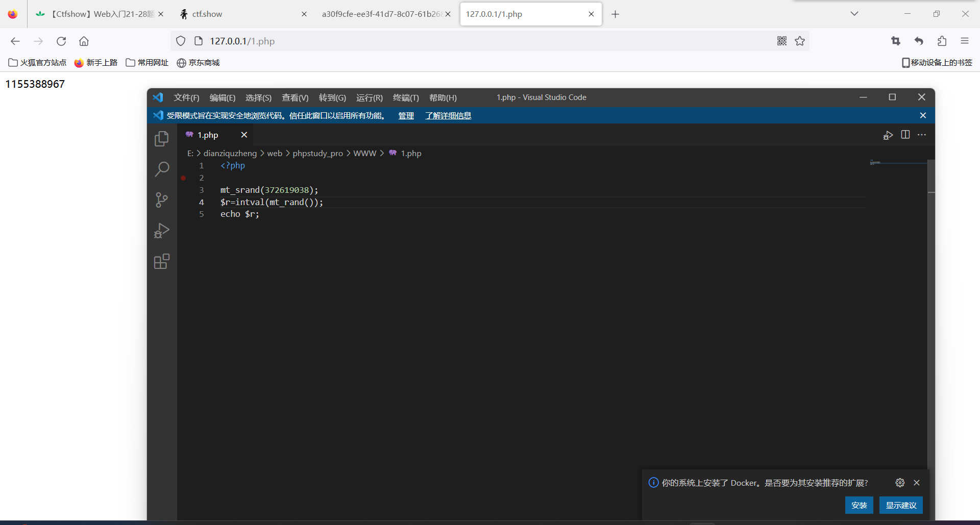Open the 了解详细信息 link in banner

[448, 116]
